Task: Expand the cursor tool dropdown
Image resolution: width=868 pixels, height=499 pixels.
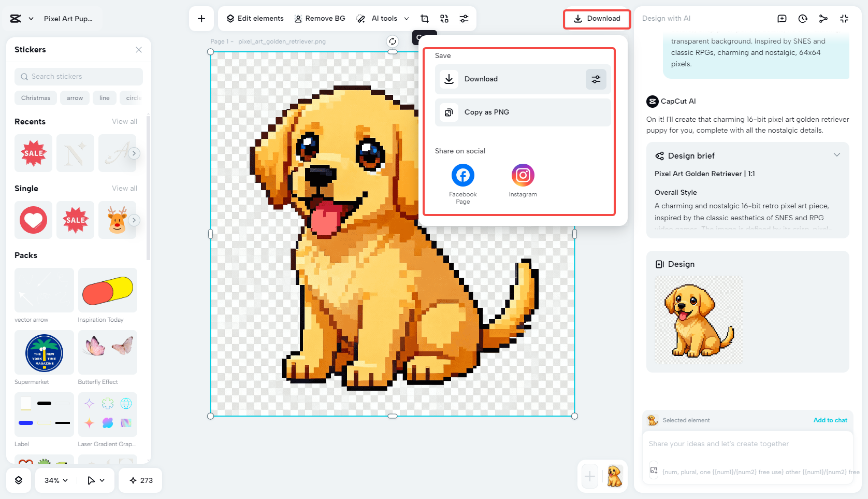Action: [95, 480]
